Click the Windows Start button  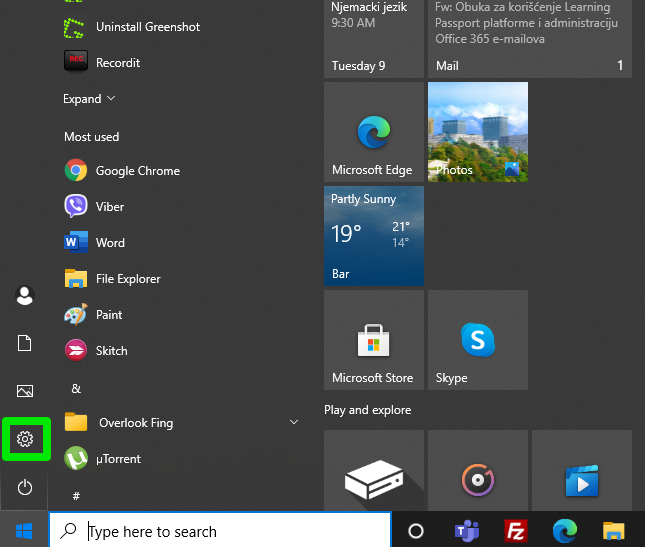24,531
